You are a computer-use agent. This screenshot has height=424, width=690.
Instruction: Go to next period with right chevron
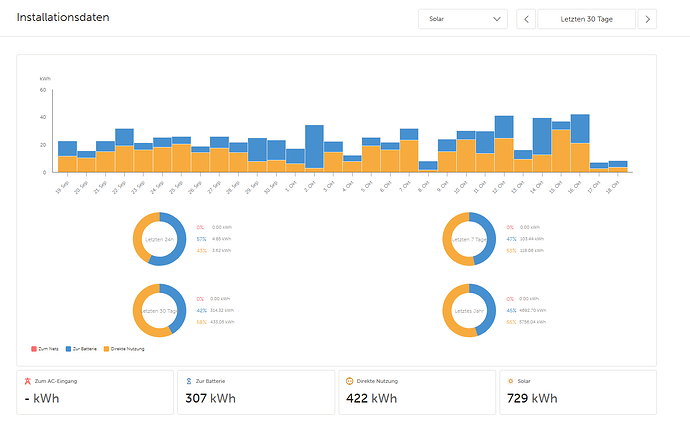pyautogui.click(x=647, y=19)
